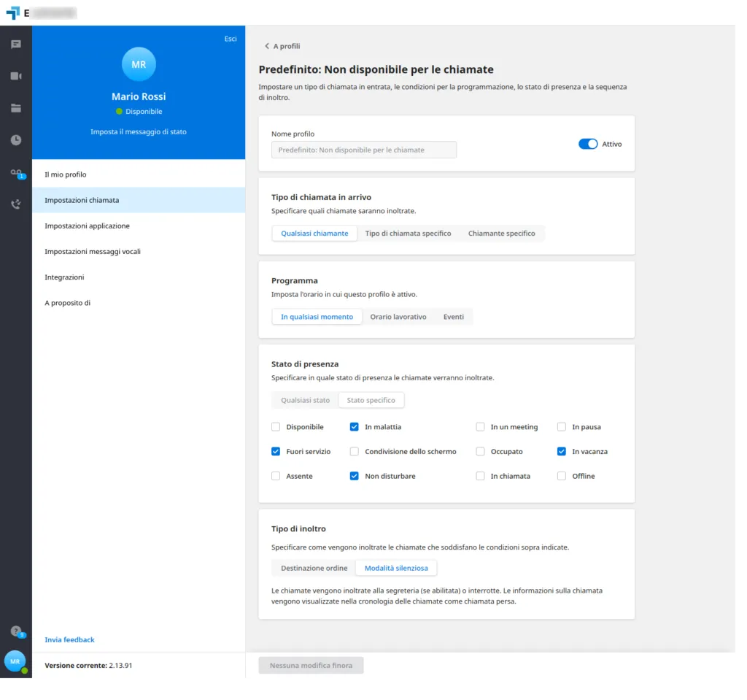Viewport: 747px width, 700px height.
Task: Uncheck the In vacanza checkbox
Action: [562, 452]
